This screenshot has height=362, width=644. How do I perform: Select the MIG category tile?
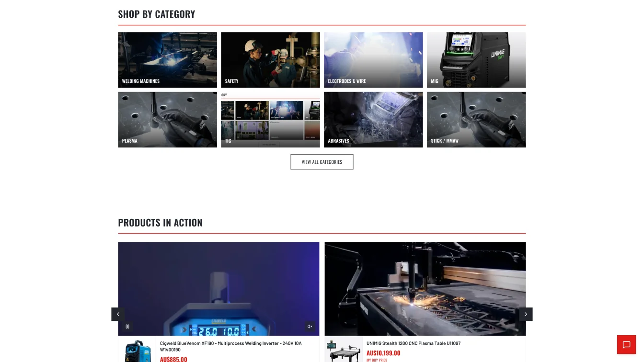click(x=476, y=59)
